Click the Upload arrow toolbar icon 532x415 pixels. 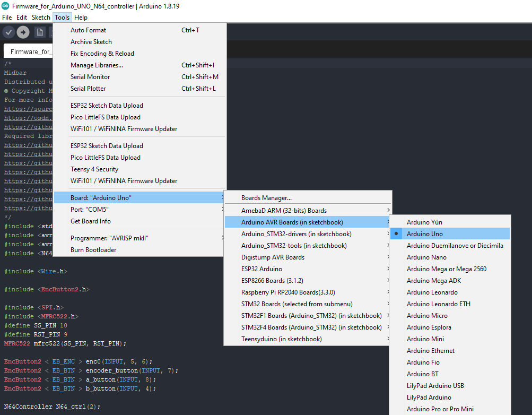[x=23, y=32]
